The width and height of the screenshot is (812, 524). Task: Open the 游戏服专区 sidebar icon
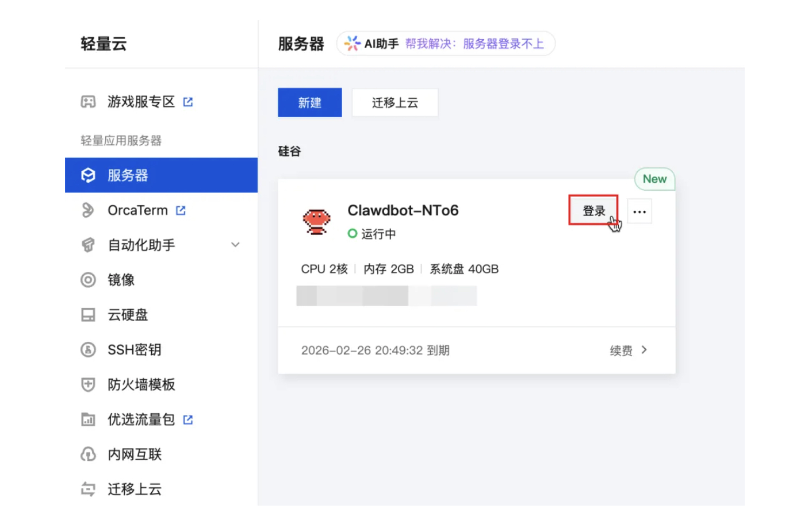[89, 101]
